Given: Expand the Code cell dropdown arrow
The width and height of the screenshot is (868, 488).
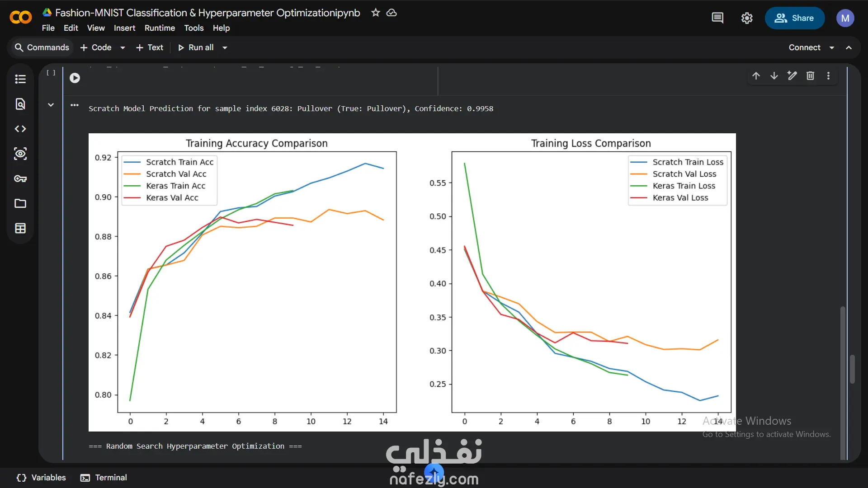Looking at the screenshot, I should pyautogui.click(x=123, y=47).
